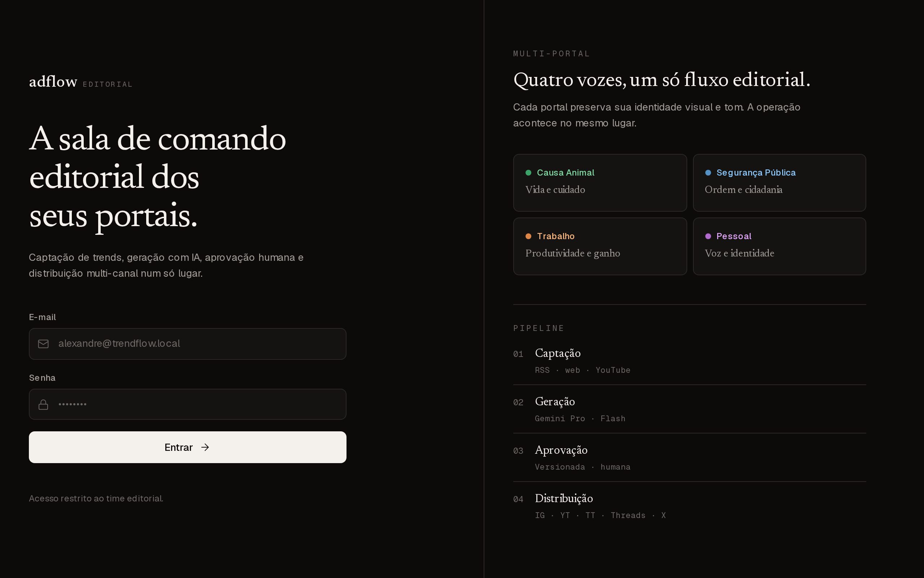Screen dimensions: 924x578
Task: Click the "Cada portal preserva" description paragraph
Action: pyautogui.click(x=657, y=115)
